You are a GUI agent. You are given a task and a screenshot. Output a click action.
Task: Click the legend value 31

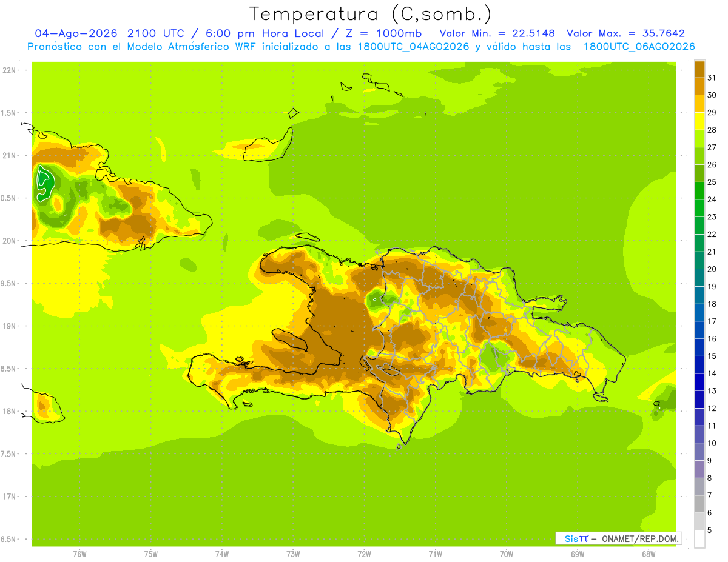point(712,78)
